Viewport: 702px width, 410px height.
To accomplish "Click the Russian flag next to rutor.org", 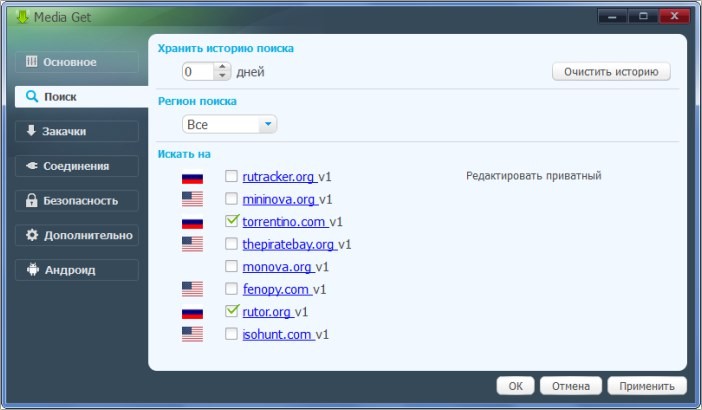I will tap(192, 312).
